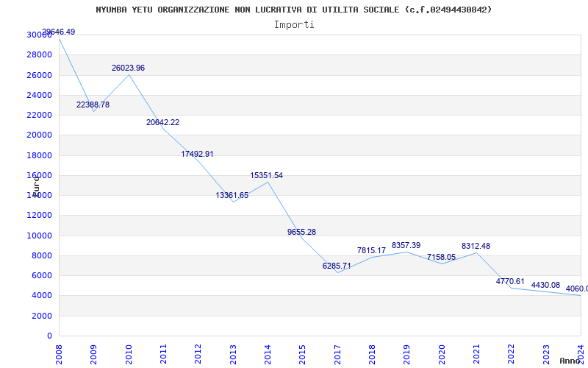Click the data label 7158.05
588x368 pixels.
[x=441, y=257]
